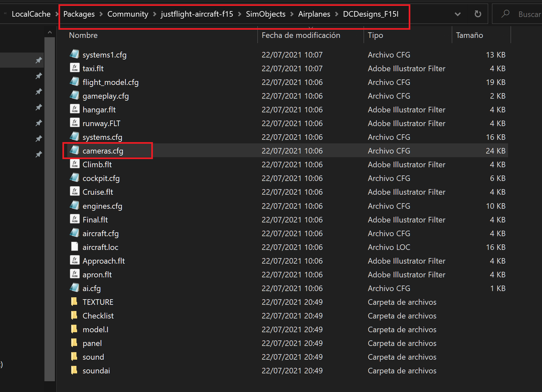Expand chevron after SimObjects breadcrumb
Screen dimensions: 542x392
(292, 14)
